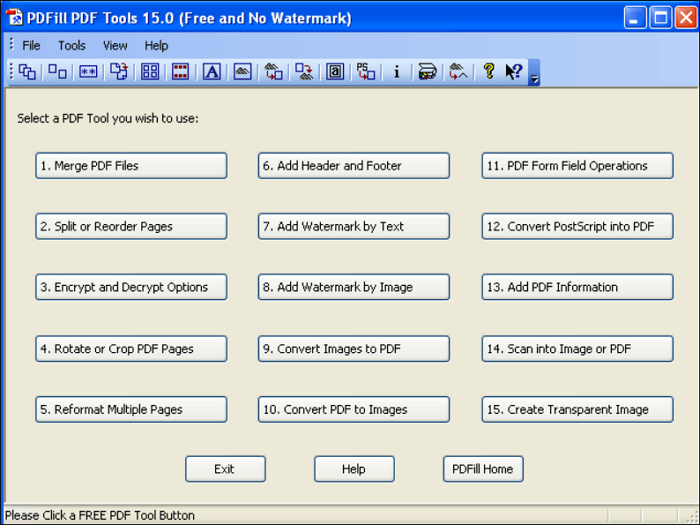Click status bar text 'Please Click a FREE PDF Tool Button'
This screenshot has width=700, height=525.
point(100,515)
